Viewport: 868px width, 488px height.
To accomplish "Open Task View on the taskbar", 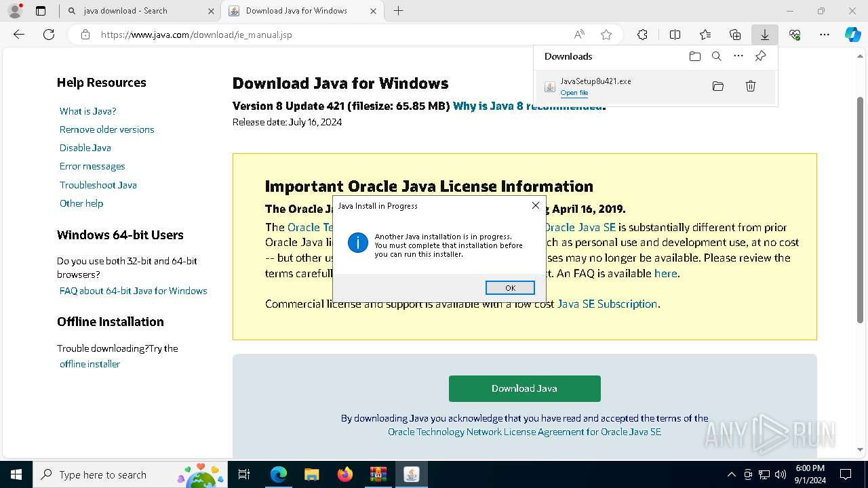I will point(244,474).
